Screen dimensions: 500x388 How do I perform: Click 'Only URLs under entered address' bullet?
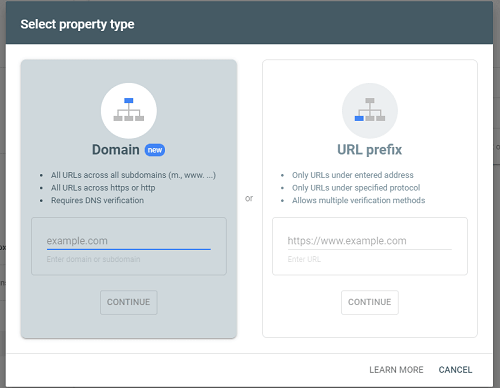point(353,175)
